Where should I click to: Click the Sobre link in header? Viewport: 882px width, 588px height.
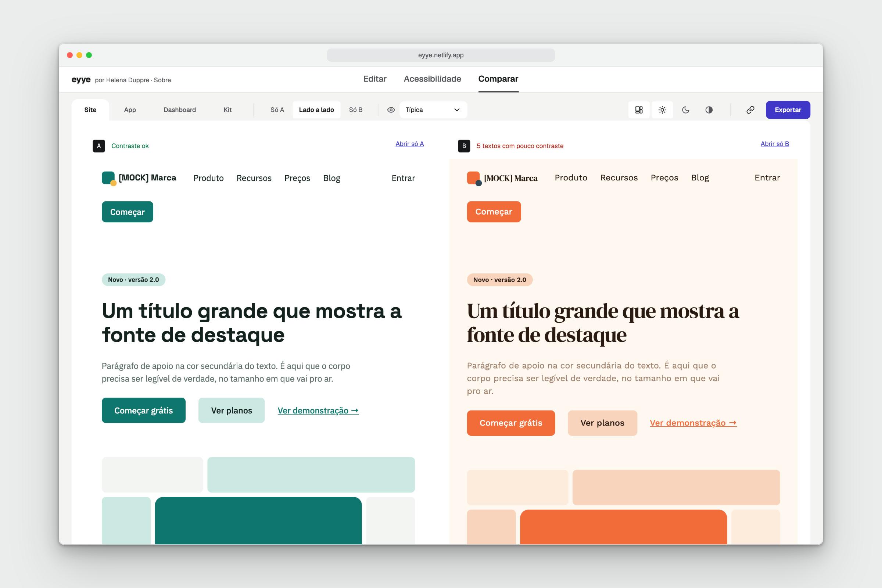(162, 80)
